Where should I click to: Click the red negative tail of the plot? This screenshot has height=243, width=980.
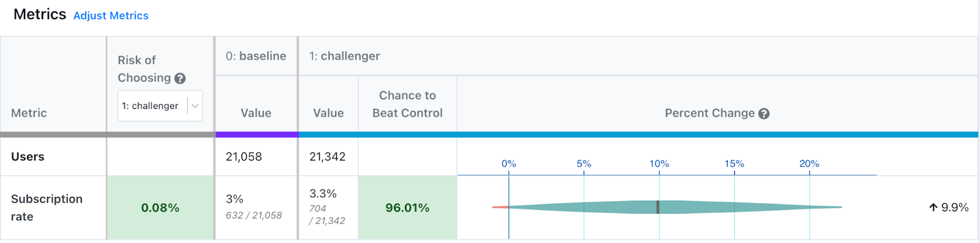(500, 207)
